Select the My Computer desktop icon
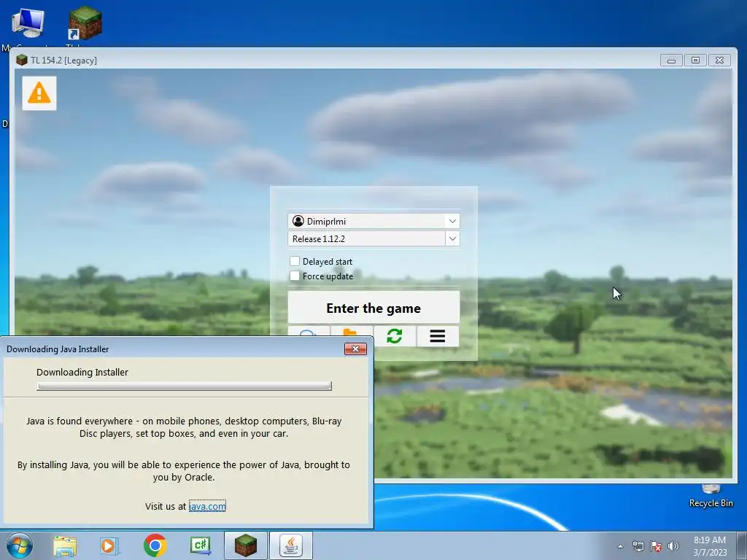Screen dimensions: 747x560 [x=28, y=23]
